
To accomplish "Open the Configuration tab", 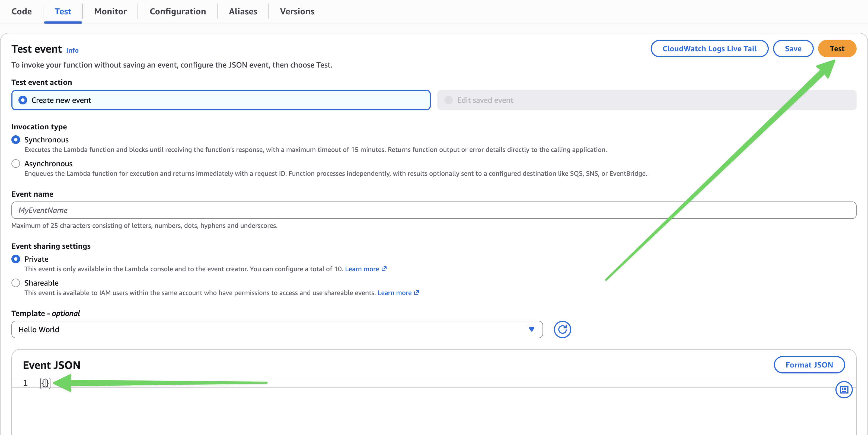I will pos(178,11).
